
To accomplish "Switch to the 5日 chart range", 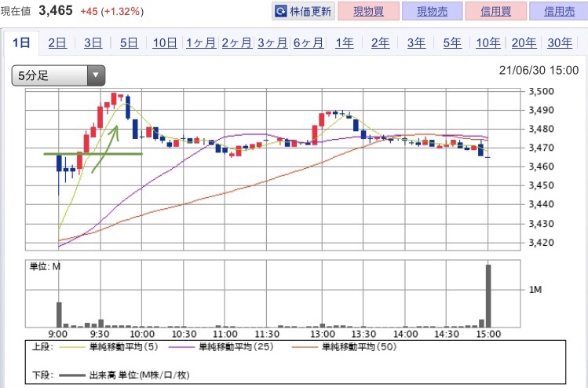I will pos(129,42).
